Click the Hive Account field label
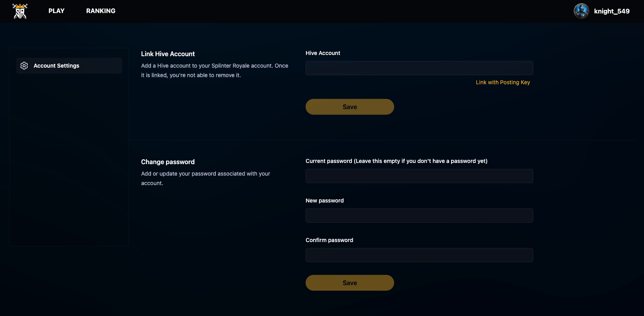644x316 pixels. click(323, 53)
